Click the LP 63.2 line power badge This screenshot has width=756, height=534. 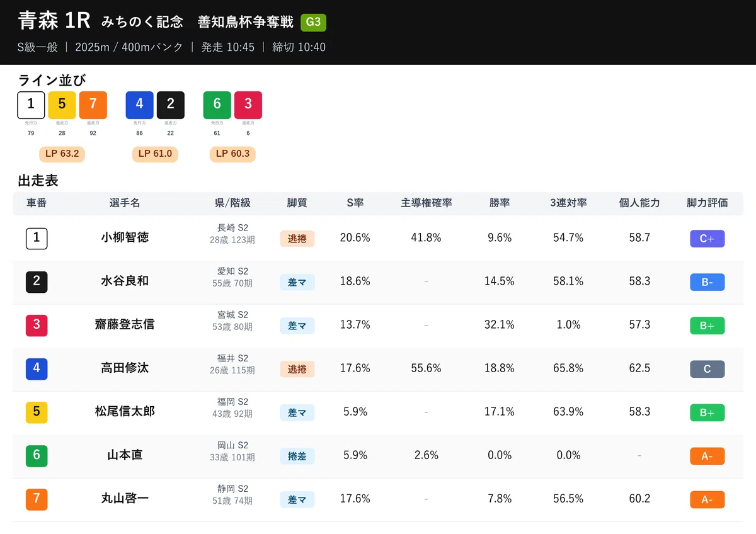tap(62, 154)
